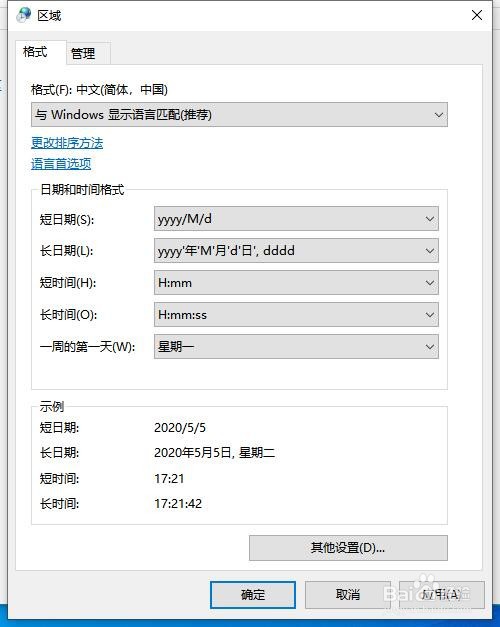Viewport: 500px width, 627px height.
Task: Expand the 短时间 H:mm dropdown
Action: [296, 283]
